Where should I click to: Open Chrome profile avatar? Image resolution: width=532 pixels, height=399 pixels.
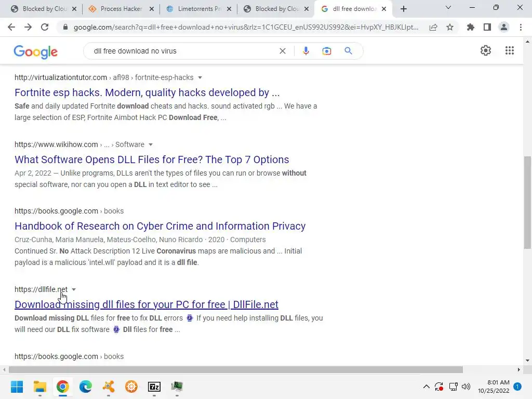504,27
